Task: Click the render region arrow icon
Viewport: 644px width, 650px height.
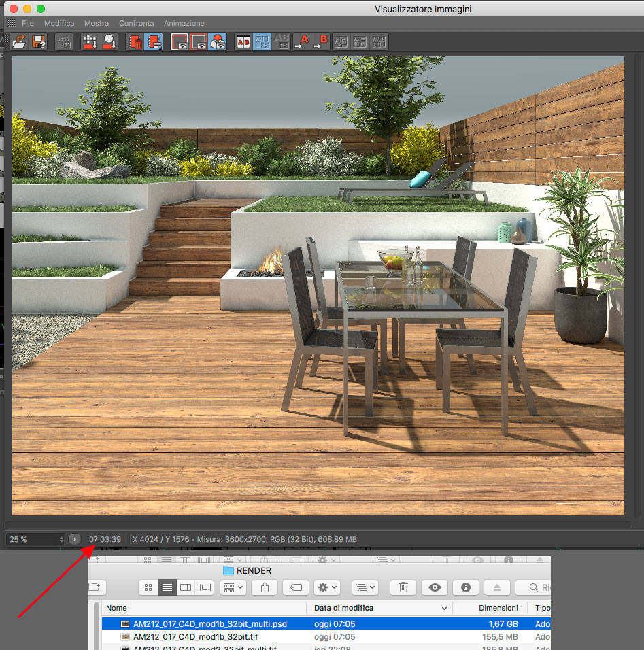Action: coord(90,42)
